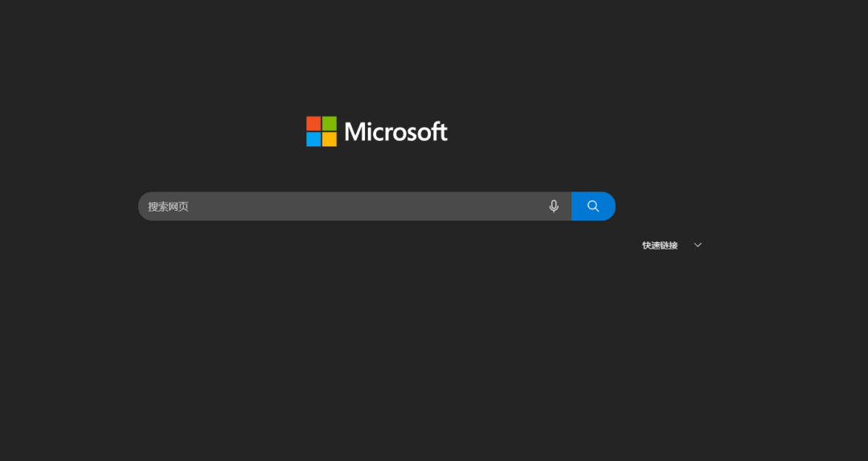Click the Microsoft wordmark text
This screenshot has width=868, height=461.
click(395, 132)
